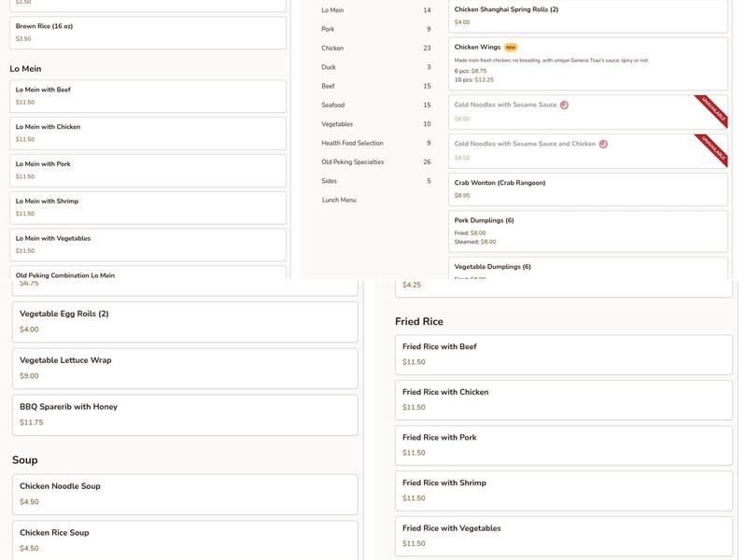The image size is (747, 560).
Task: Click the NEW badge on Chicken Wings
Action: (x=511, y=48)
